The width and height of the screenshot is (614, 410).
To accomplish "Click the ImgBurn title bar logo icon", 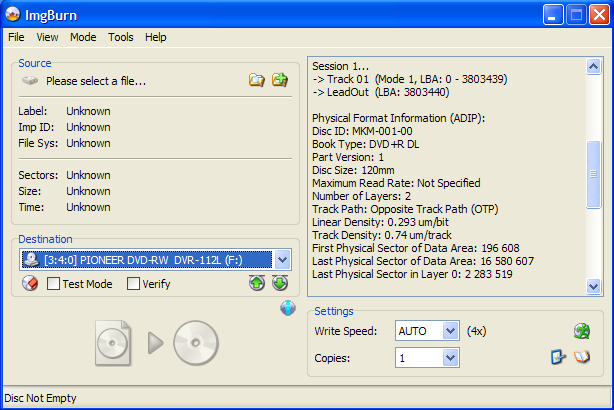I will point(13,14).
